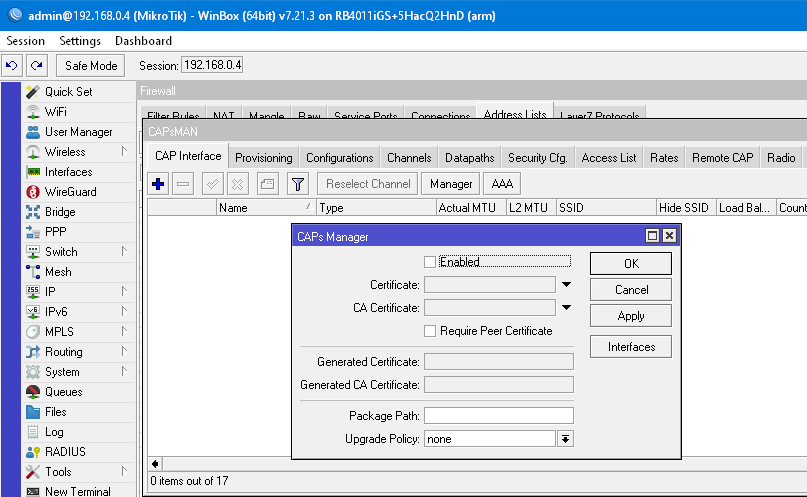
Task: Expand the Routing submenu arrow
Action: [124, 351]
